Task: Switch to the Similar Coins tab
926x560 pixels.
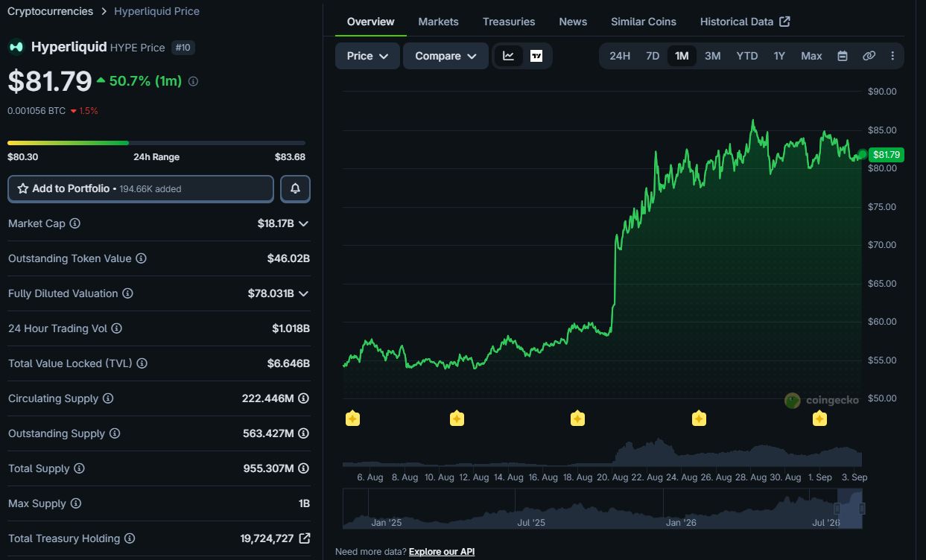Action: tap(644, 22)
